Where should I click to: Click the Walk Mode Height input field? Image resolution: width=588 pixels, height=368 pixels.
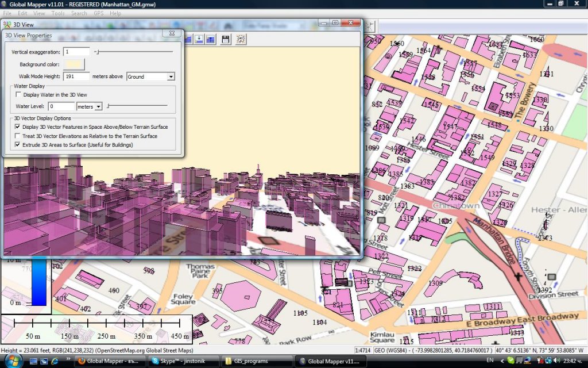pos(76,76)
